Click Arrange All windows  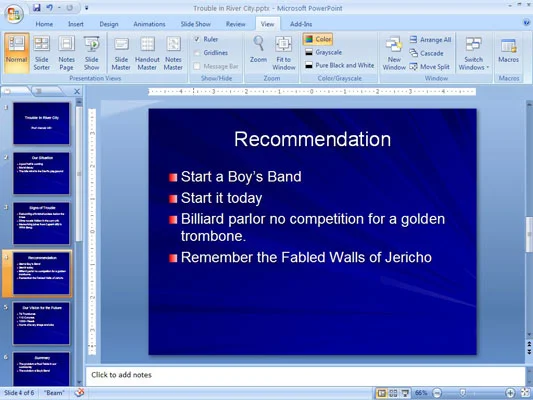pos(430,40)
